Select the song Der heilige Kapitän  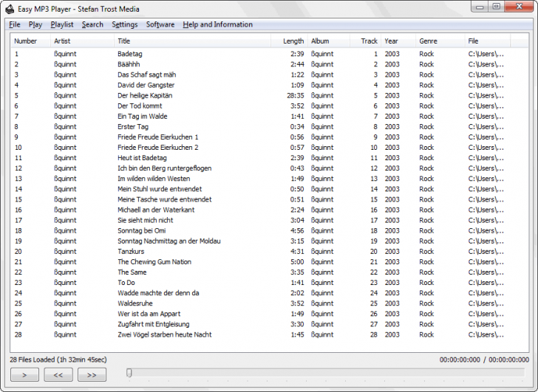pyautogui.click(x=145, y=95)
